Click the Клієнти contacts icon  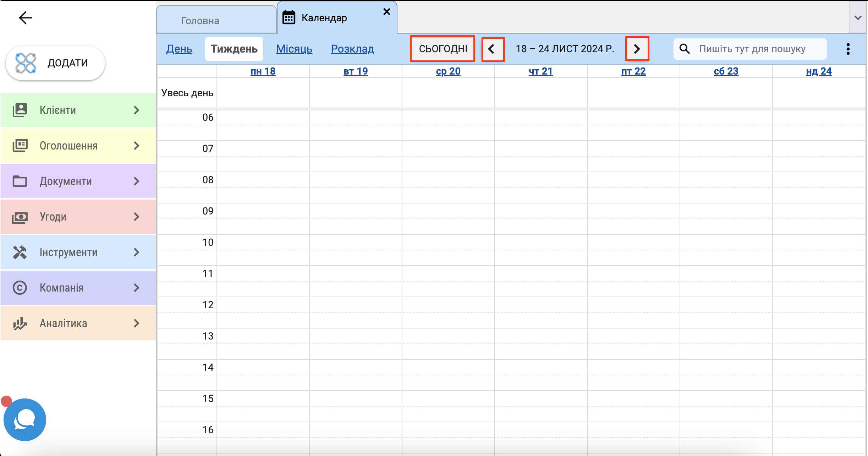[x=20, y=110]
